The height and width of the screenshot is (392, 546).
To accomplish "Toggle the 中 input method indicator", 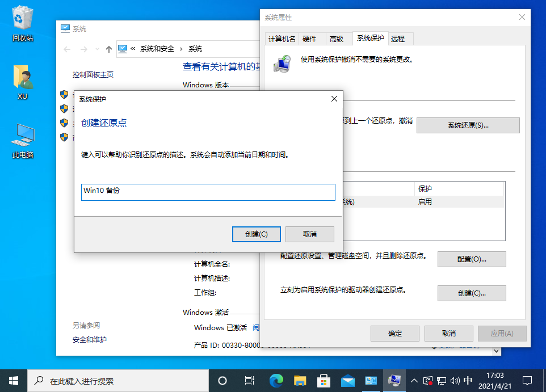I will click(468, 380).
